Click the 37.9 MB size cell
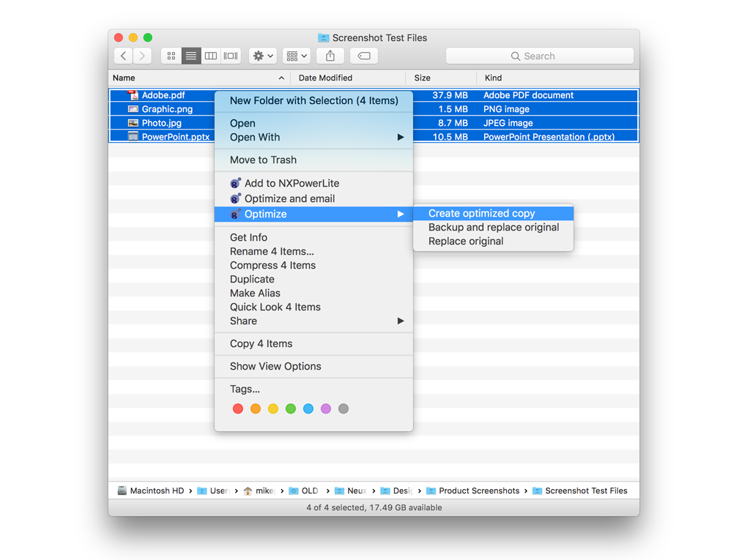Image resolution: width=750 pixels, height=560 pixels. click(450, 95)
